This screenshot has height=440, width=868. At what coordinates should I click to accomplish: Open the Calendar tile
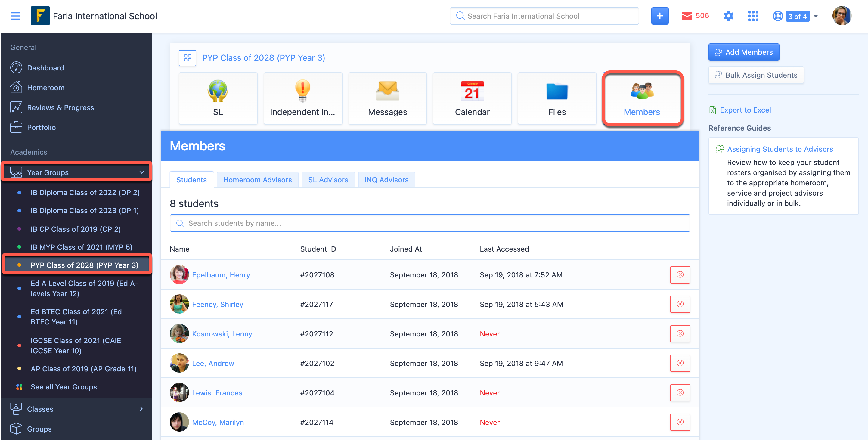(472, 98)
